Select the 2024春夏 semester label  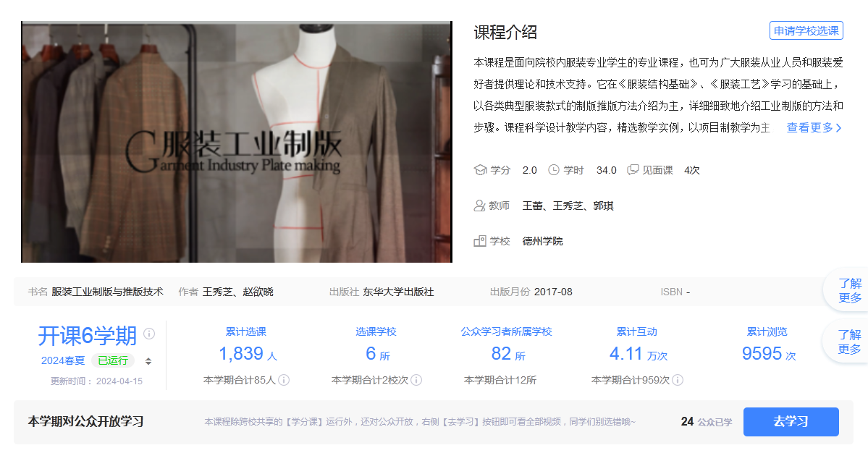click(63, 360)
